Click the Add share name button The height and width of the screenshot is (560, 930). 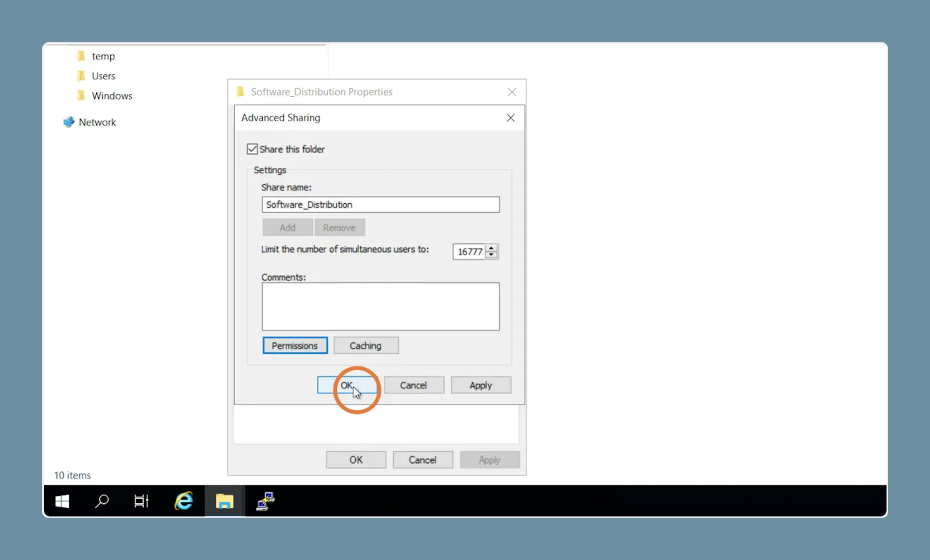[287, 227]
